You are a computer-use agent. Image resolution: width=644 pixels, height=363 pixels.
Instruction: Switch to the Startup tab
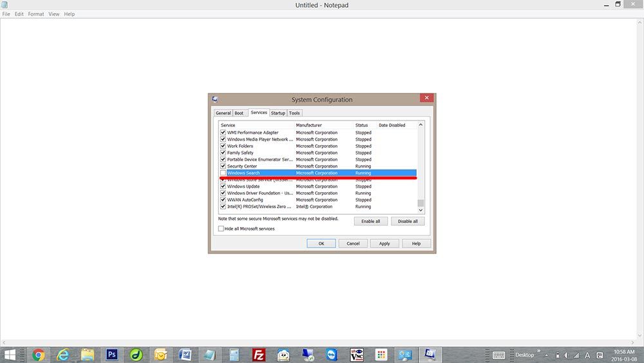point(278,113)
